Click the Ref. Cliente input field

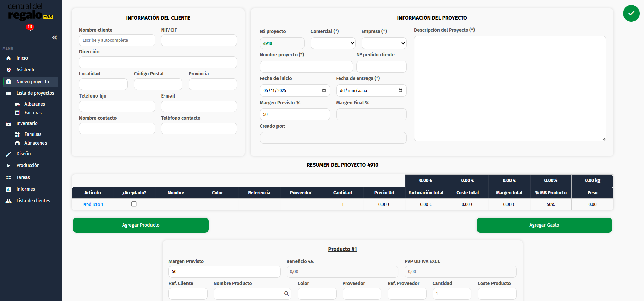188,294
